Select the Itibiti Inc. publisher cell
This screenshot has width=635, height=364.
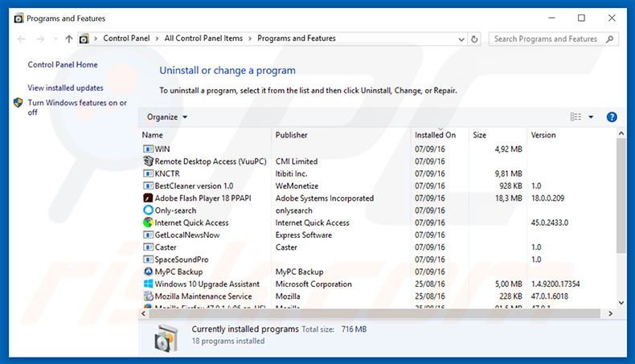click(x=291, y=174)
